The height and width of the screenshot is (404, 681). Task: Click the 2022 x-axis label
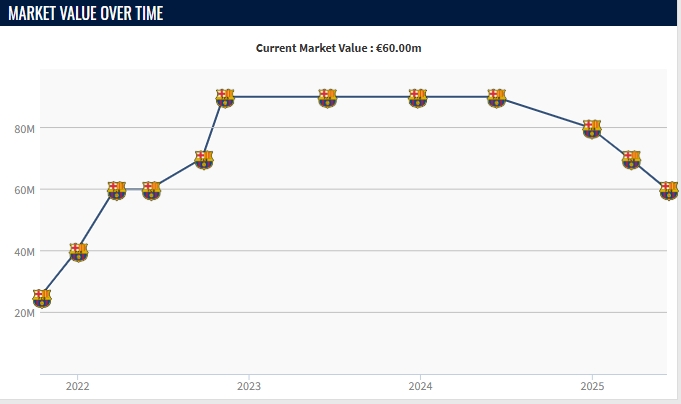77,386
